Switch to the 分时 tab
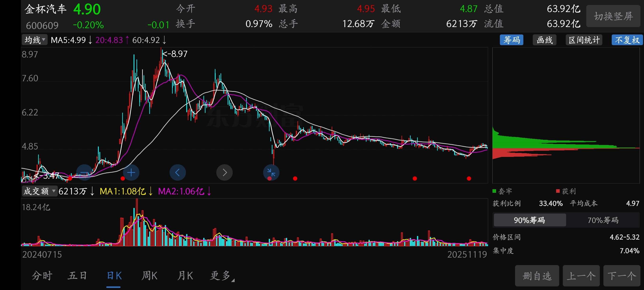The height and width of the screenshot is (290, 644). click(x=42, y=275)
